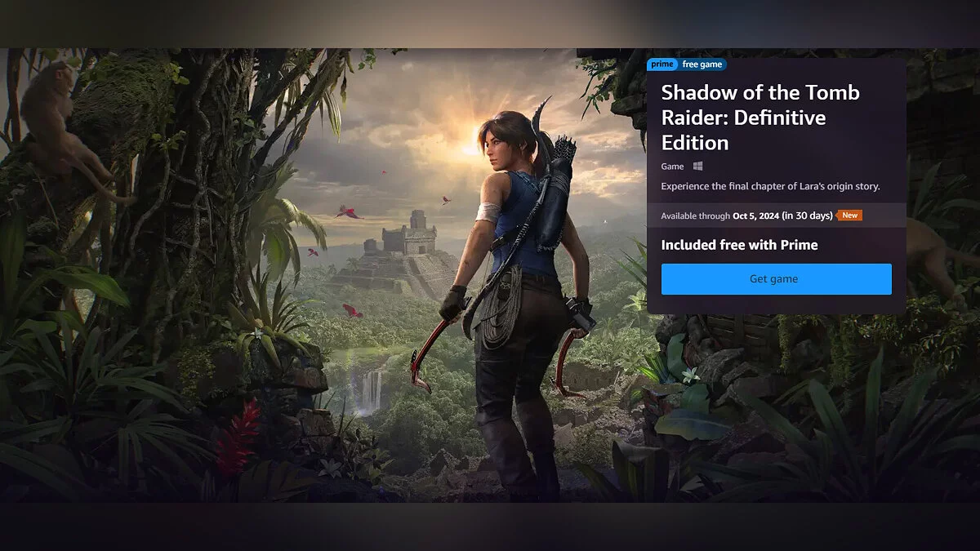Select the blue prime badge
Viewport: 980px width, 551px height.
pos(662,64)
